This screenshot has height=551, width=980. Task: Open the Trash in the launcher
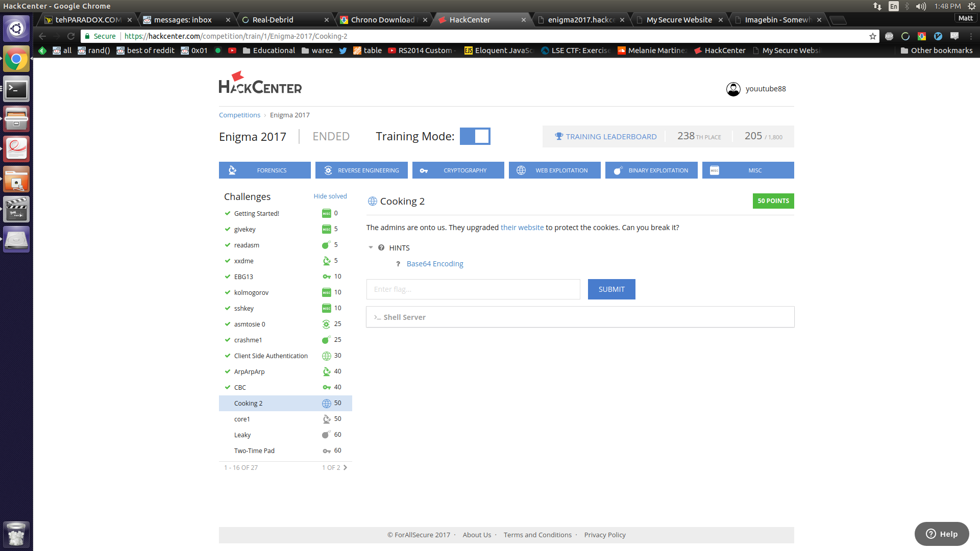[16, 534]
